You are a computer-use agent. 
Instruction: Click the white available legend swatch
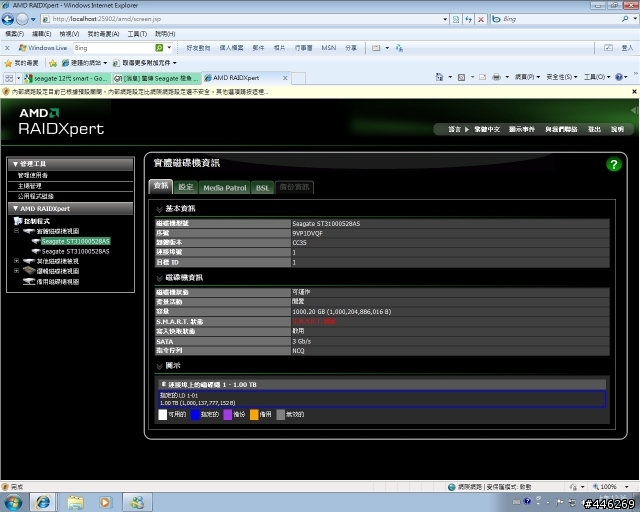click(162, 414)
